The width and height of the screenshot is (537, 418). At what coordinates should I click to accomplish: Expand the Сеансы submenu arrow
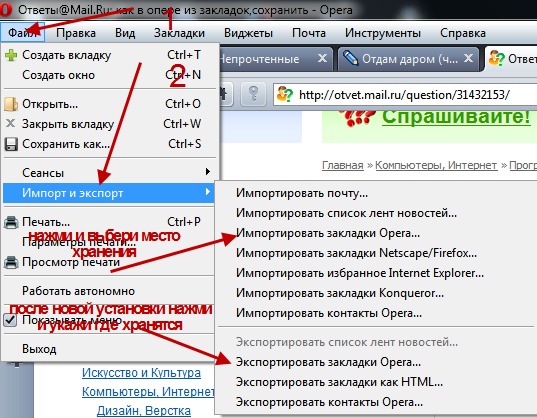[208, 171]
